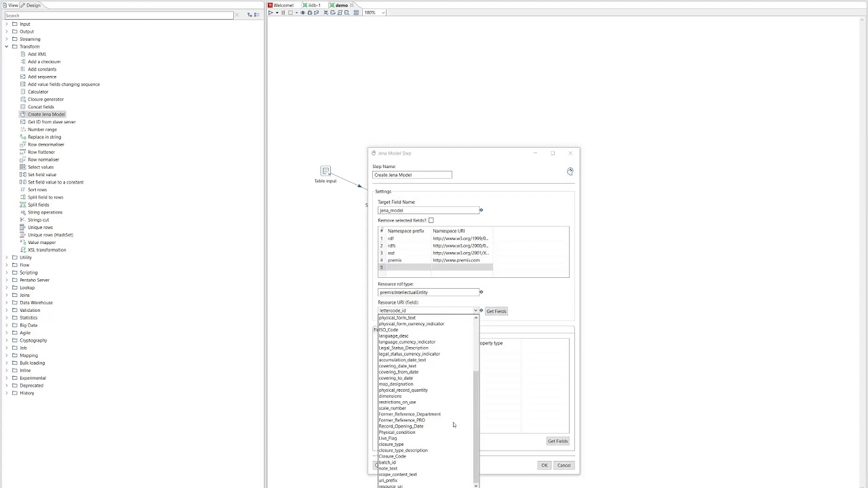Screen dimensions: 868x488
Task: Click Get Fields beside Resource URI field
Action: [x=496, y=311]
